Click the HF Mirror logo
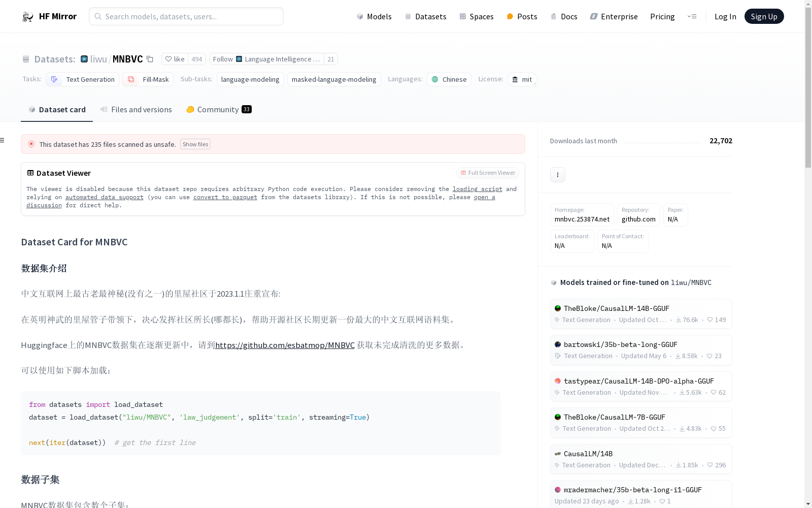This screenshot has height=508, width=812. [x=49, y=16]
